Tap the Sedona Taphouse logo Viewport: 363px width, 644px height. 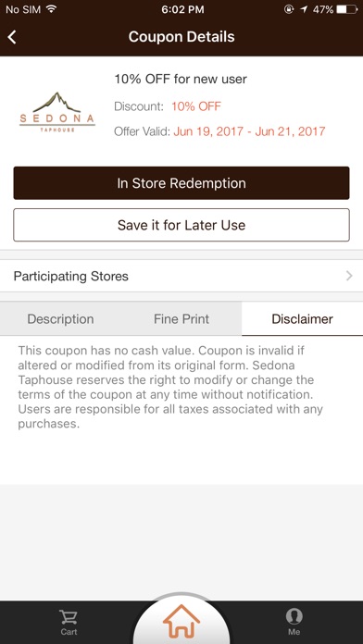coord(57,112)
